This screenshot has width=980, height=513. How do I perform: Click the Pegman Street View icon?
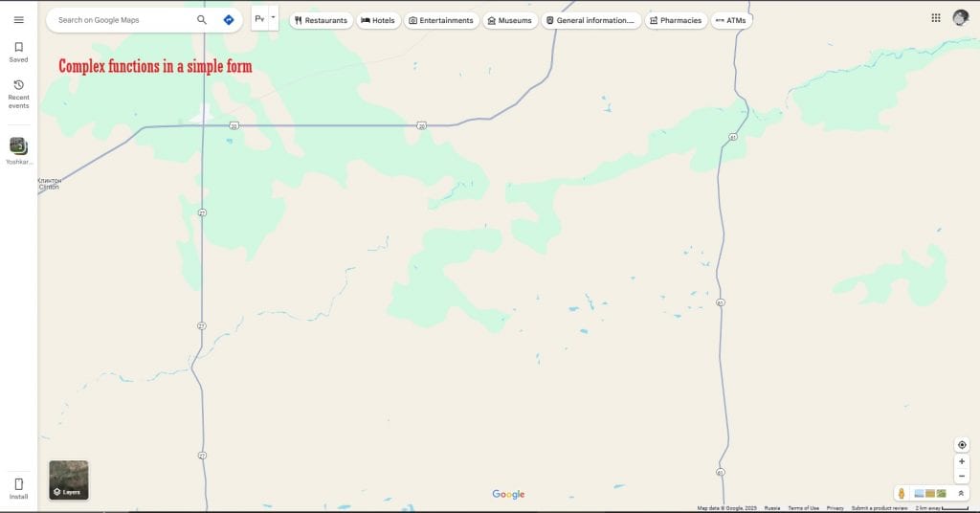point(902,493)
